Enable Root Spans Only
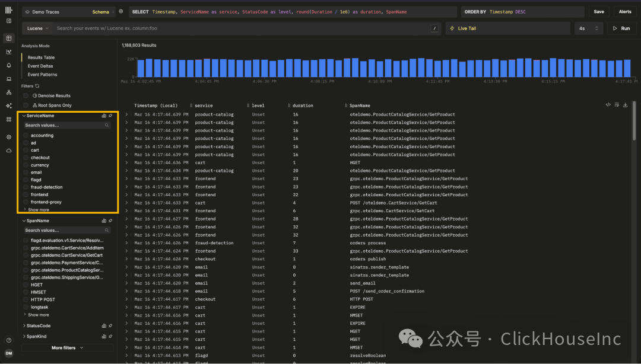Viewport: 641px width, 364px height. point(26,106)
